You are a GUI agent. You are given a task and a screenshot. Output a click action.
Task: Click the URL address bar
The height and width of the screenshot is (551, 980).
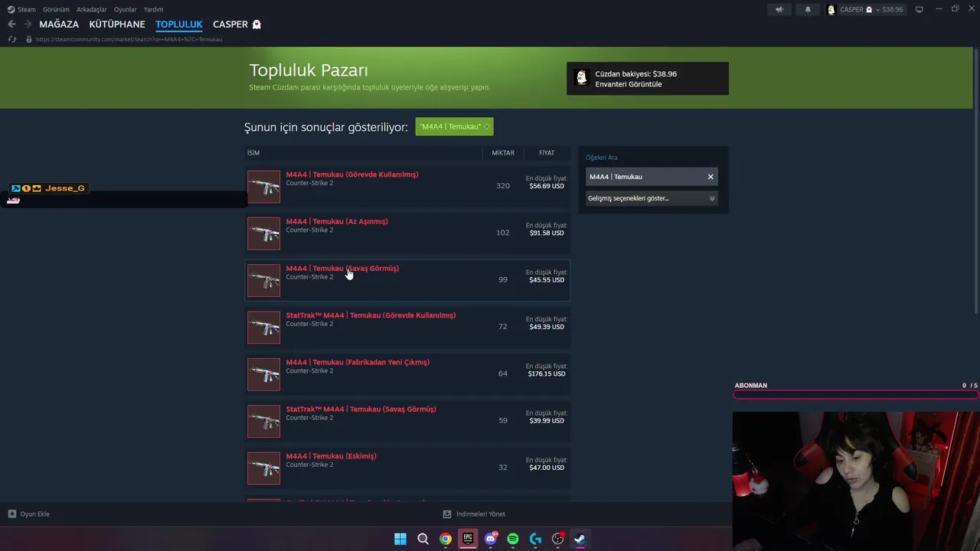tap(129, 39)
